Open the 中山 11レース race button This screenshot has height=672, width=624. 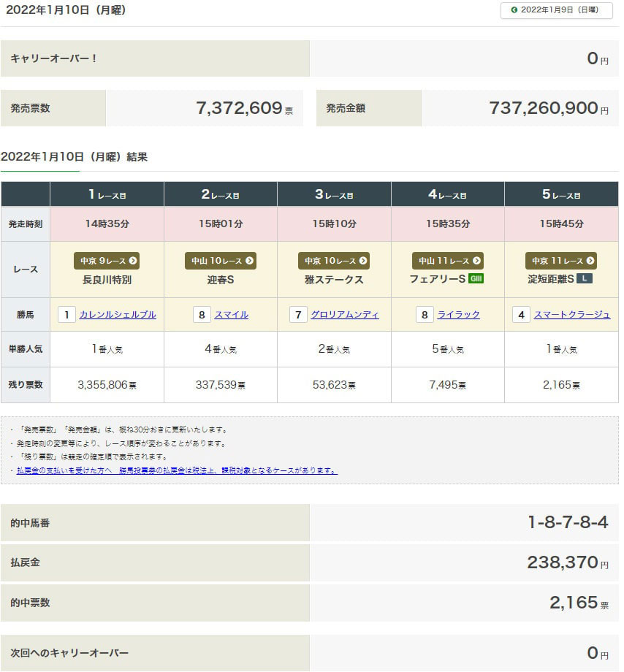point(447,261)
